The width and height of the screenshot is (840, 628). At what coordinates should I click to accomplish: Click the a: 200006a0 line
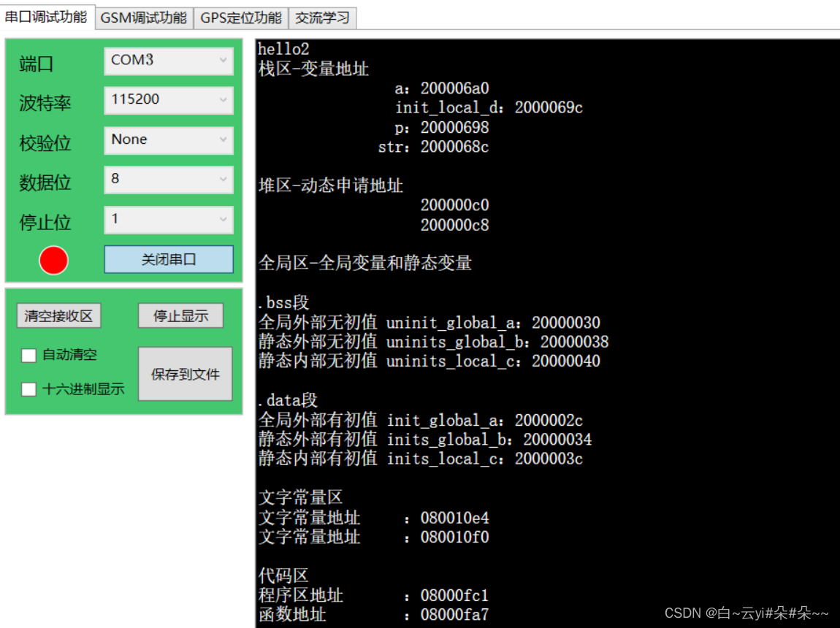pos(442,88)
